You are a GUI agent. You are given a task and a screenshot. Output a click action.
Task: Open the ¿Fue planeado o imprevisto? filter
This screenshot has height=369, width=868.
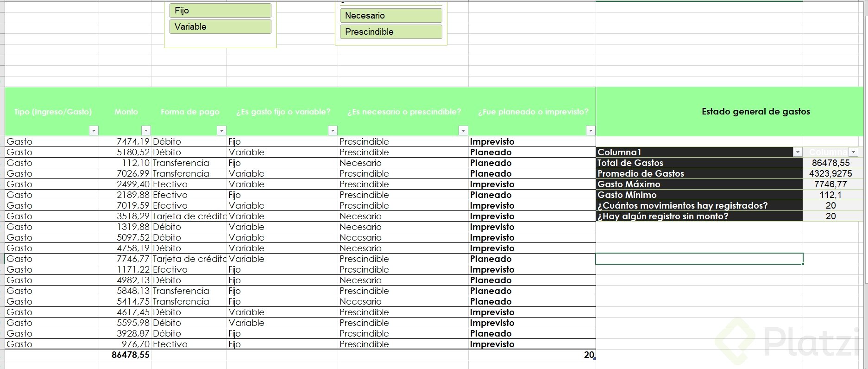pyautogui.click(x=591, y=131)
